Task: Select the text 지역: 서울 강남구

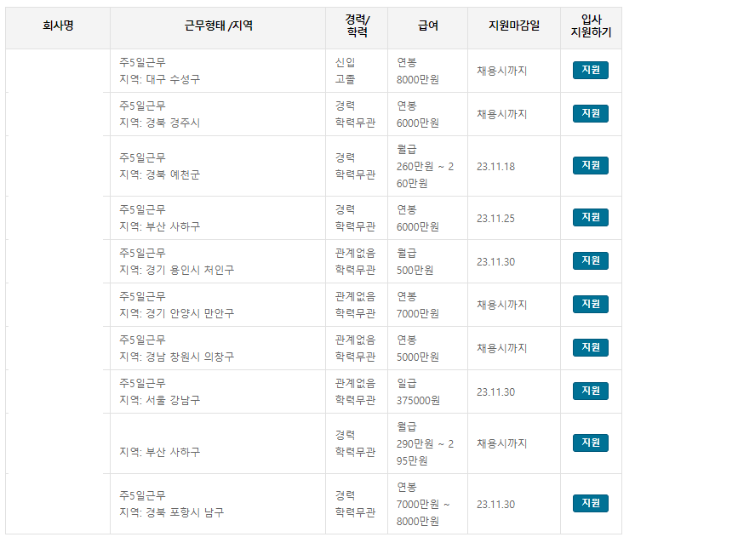Action: (x=159, y=400)
